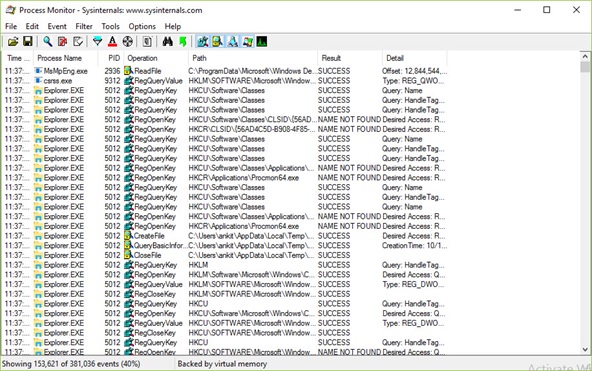Click the green Jump to Object icon
Image resolution: width=592 pixels, height=371 pixels.
[183, 42]
